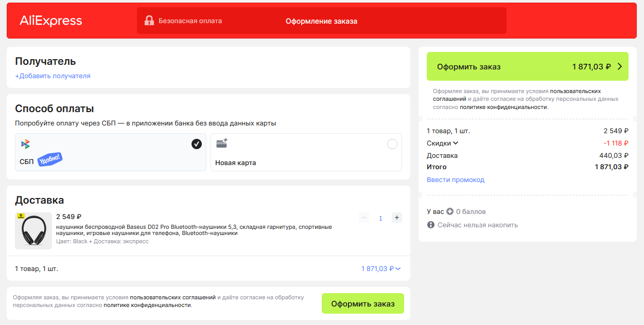Increase headphone quantity with plus button
The height and width of the screenshot is (325, 644).
point(397,218)
